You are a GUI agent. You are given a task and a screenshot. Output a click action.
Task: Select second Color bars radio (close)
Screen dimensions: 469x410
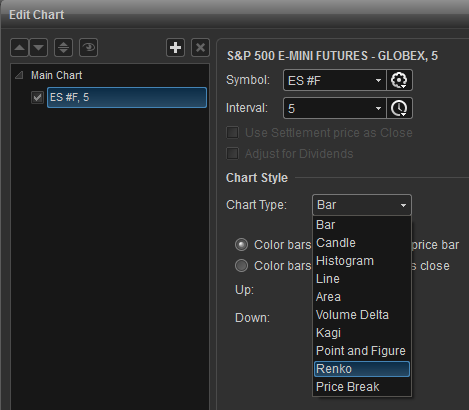[241, 266]
